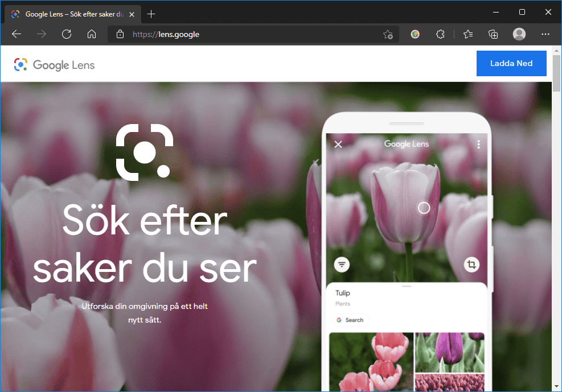Reload the page with refresh icon
This screenshot has width=562, height=392.
(67, 34)
